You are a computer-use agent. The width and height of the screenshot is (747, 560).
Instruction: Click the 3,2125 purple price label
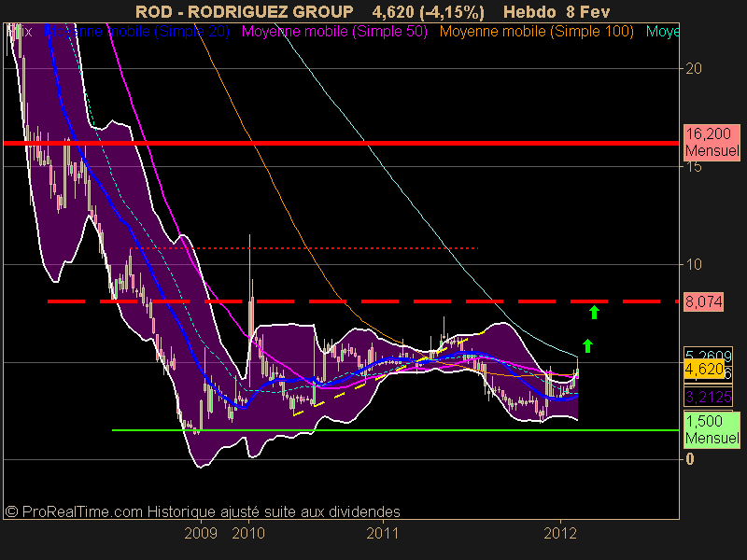[709, 397]
